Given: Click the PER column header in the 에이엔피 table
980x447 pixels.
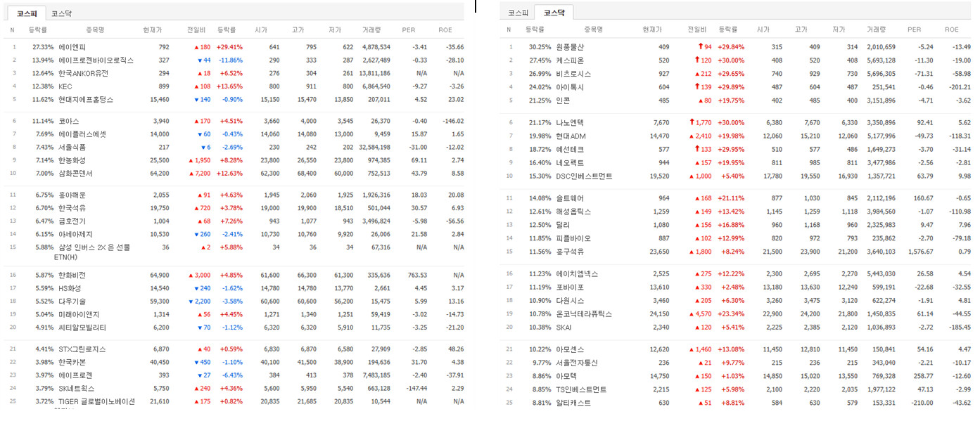Looking at the screenshot, I should [x=409, y=30].
